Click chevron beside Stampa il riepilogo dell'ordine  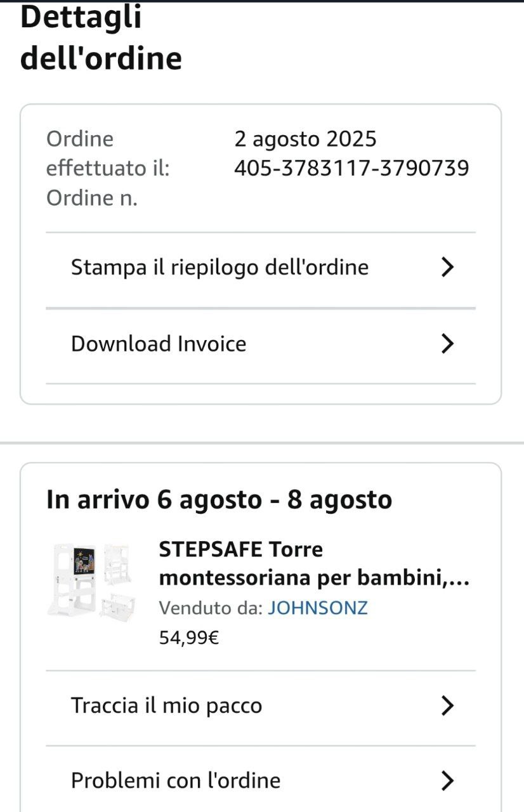(448, 268)
